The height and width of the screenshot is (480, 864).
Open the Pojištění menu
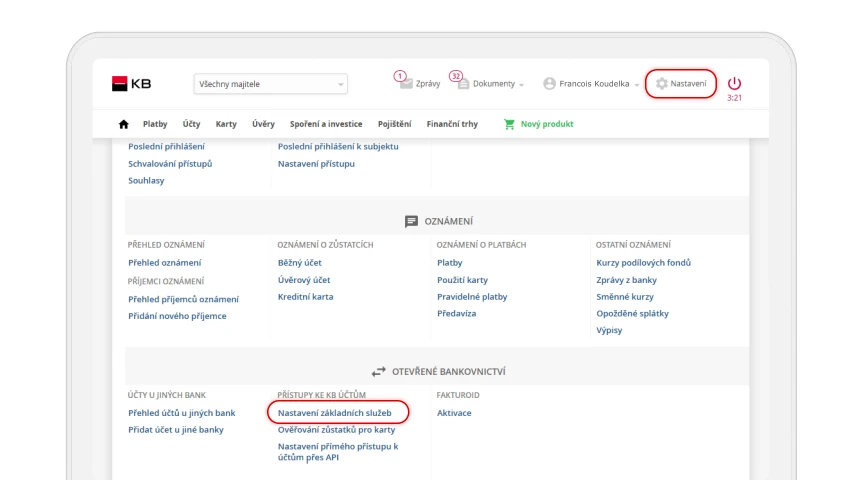[395, 124]
